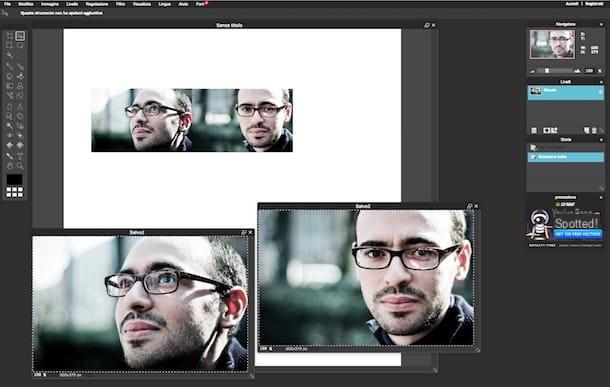
Task: Open the main foreground color swatch
Action: point(14,179)
